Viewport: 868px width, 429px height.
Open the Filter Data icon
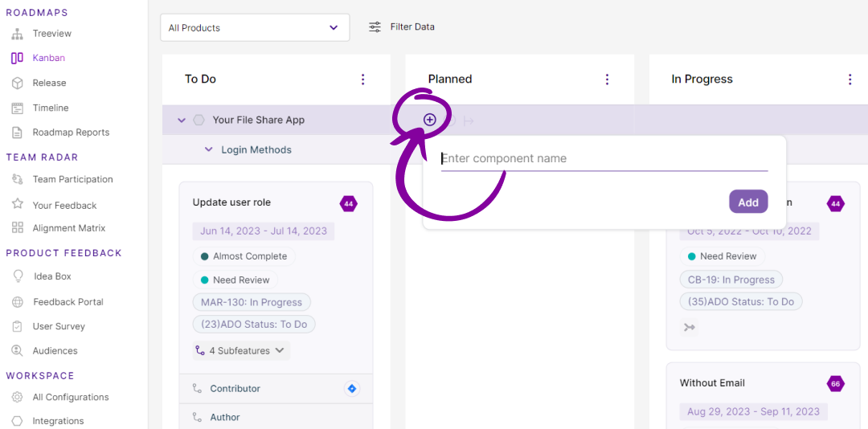pyautogui.click(x=375, y=27)
